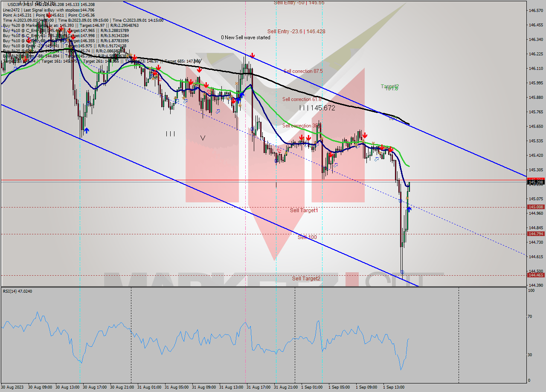Click the gold star marker on the green moving average
This screenshot has width=546, height=392.
[x=363, y=141]
